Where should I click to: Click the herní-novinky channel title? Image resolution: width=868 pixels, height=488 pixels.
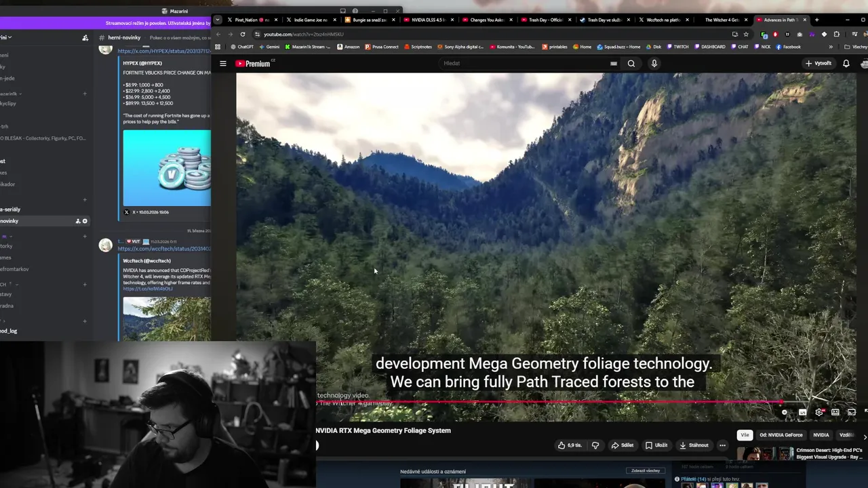(123, 38)
